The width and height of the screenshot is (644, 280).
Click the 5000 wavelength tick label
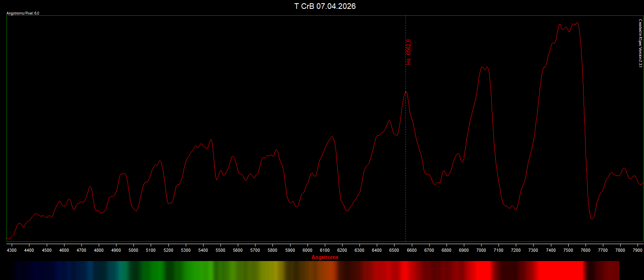click(133, 250)
